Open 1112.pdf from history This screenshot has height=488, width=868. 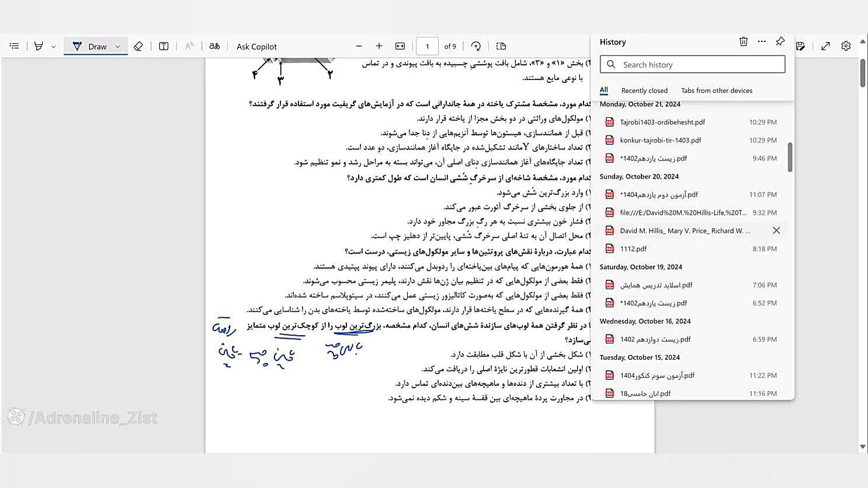[692, 249]
